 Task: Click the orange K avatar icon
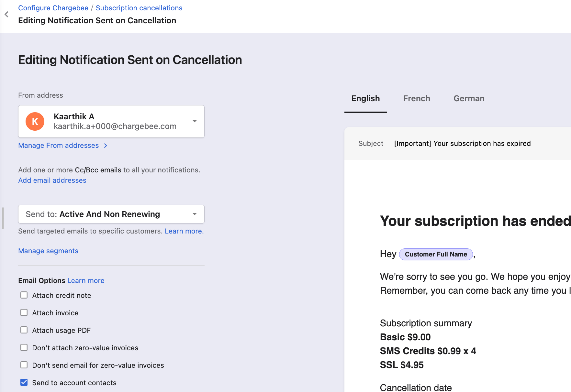tap(35, 122)
